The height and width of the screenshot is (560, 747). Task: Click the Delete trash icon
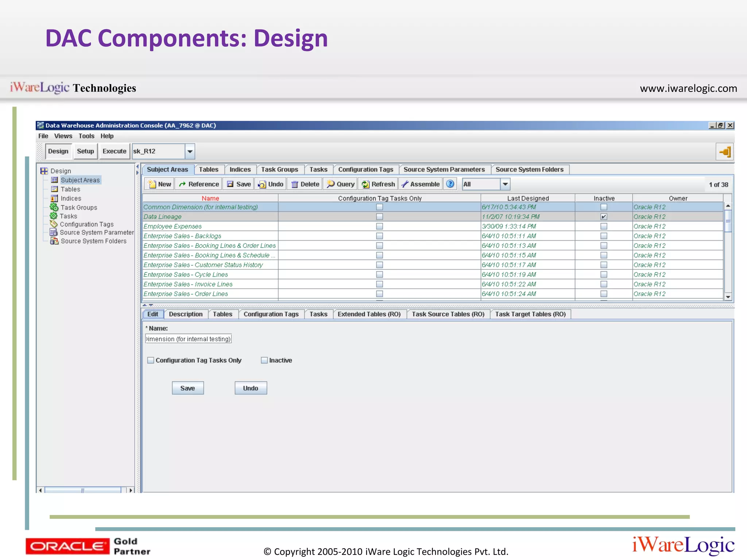tap(294, 184)
